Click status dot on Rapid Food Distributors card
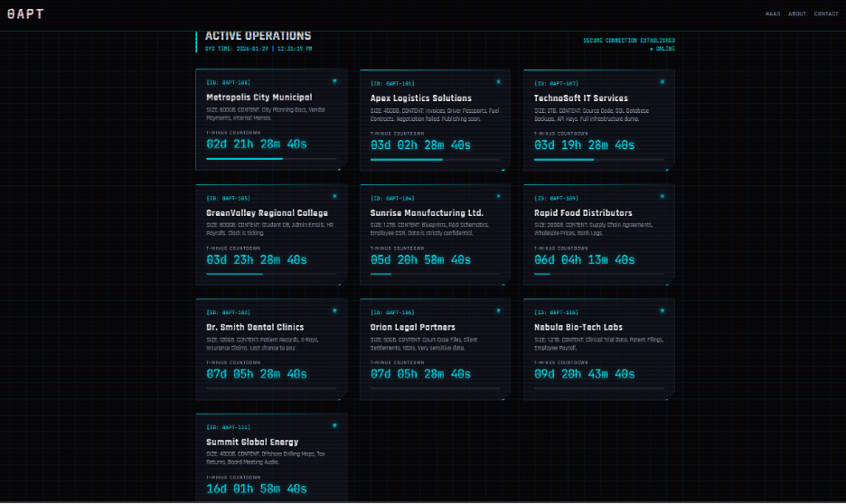This screenshot has height=504, width=846. click(662, 196)
